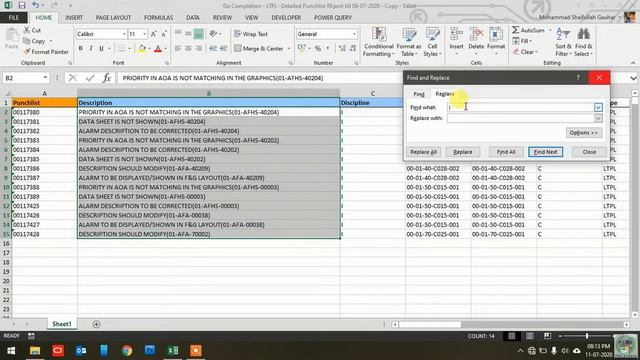Image resolution: width=640 pixels, height=360 pixels.
Task: Toggle Italic formatting
Action: pos(91,49)
